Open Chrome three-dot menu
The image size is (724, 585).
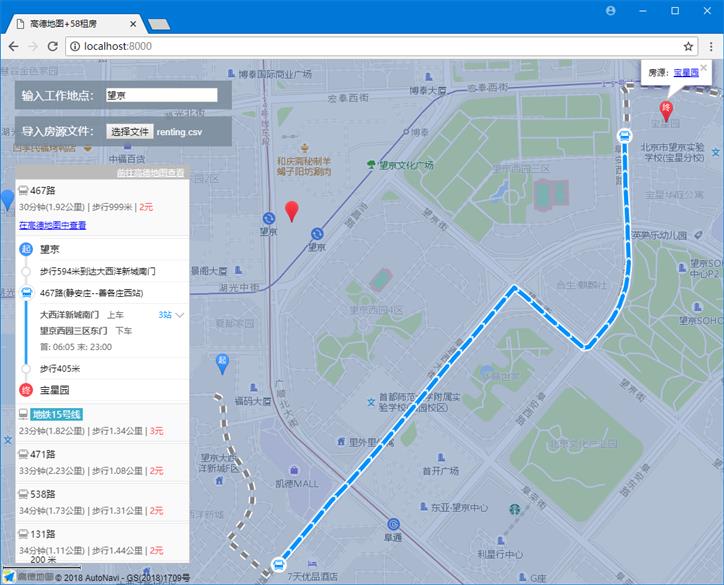711,46
